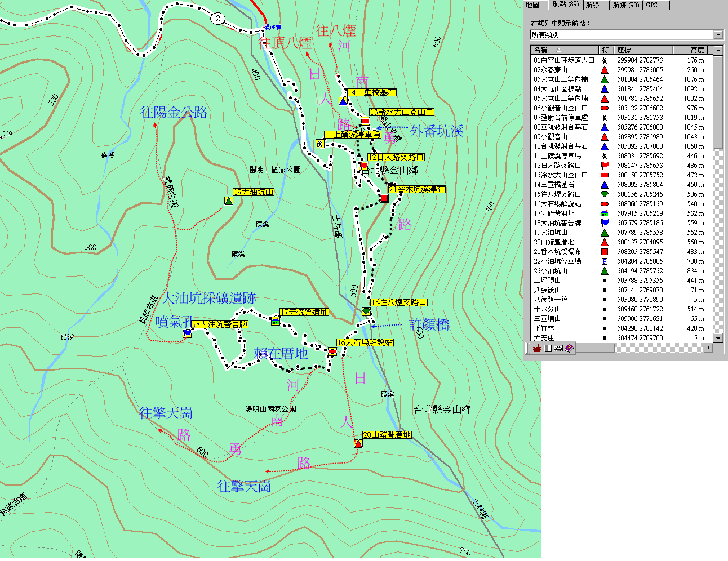Click the horizontal scrollbar right arrow
Viewport: 728px width, 561px height.
click(x=709, y=349)
